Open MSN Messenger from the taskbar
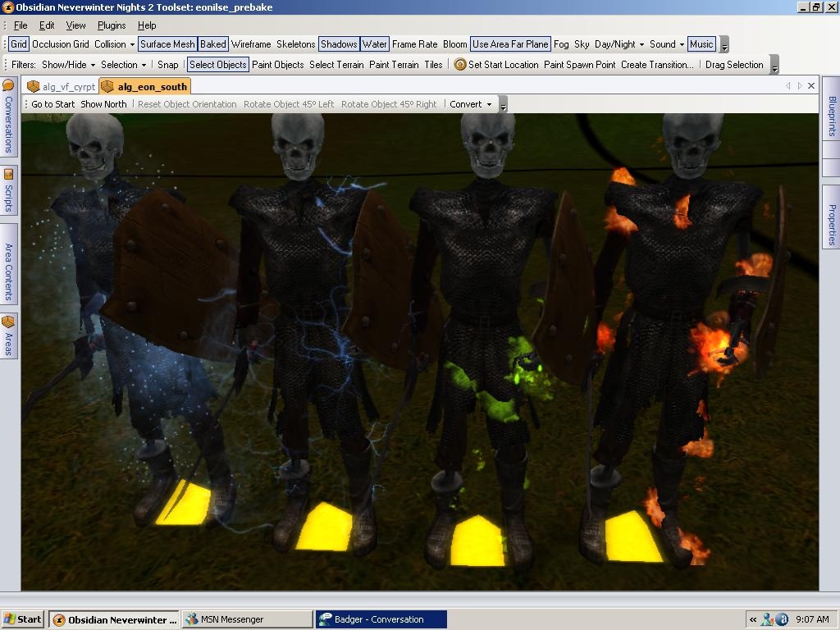The width and height of the screenshot is (840, 630). click(246, 619)
